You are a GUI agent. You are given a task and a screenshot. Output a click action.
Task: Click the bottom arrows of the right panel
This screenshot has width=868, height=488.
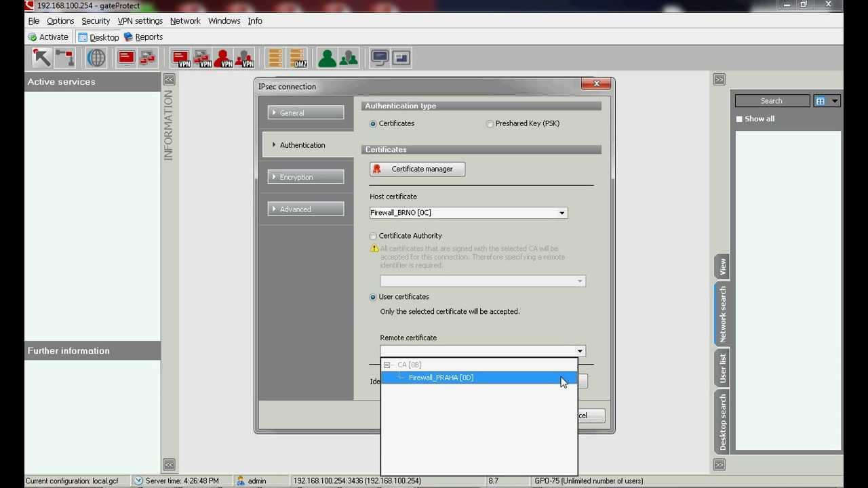[x=719, y=464]
